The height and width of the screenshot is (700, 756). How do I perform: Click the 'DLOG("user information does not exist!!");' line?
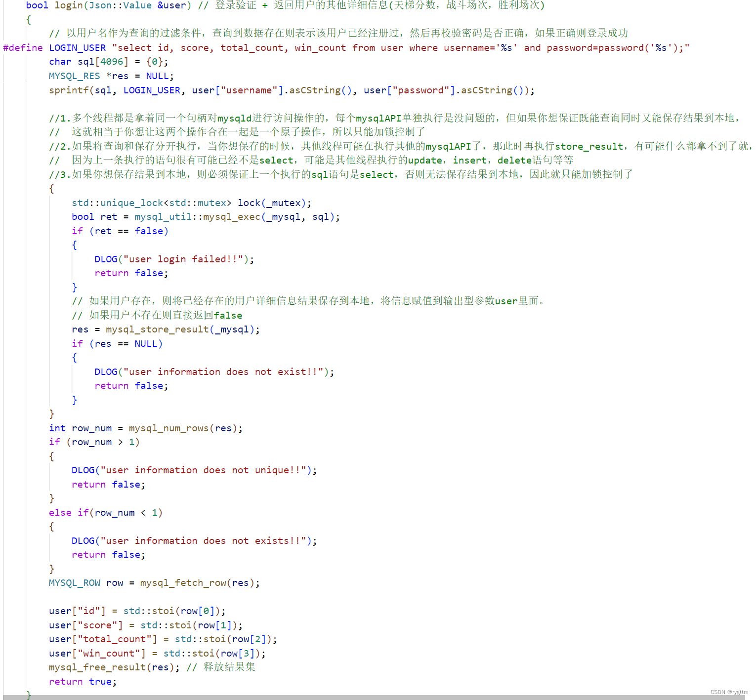click(214, 372)
